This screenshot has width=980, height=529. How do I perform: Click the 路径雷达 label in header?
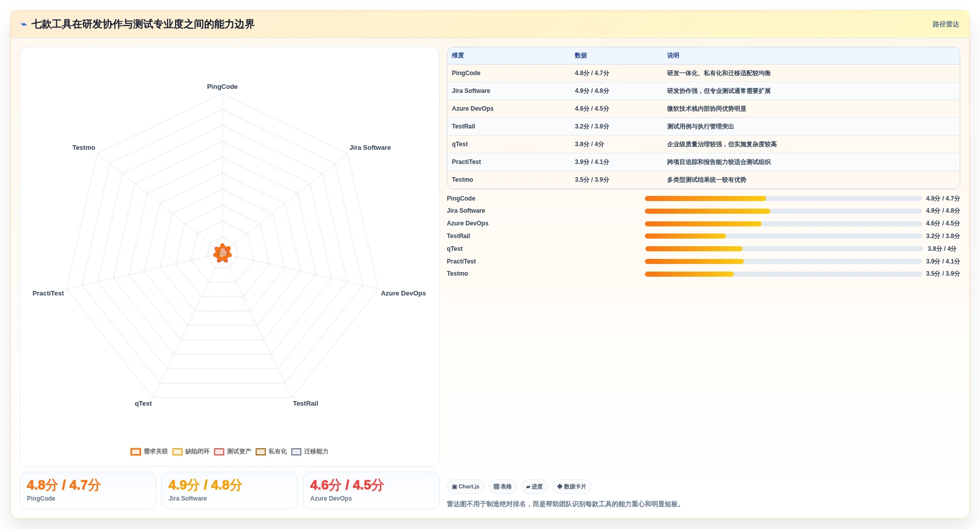click(945, 24)
